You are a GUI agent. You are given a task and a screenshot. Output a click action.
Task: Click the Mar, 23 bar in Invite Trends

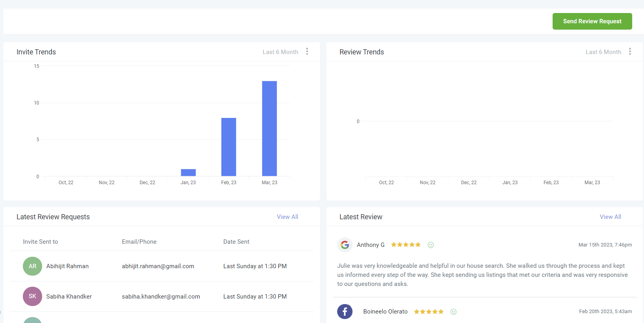pyautogui.click(x=269, y=129)
